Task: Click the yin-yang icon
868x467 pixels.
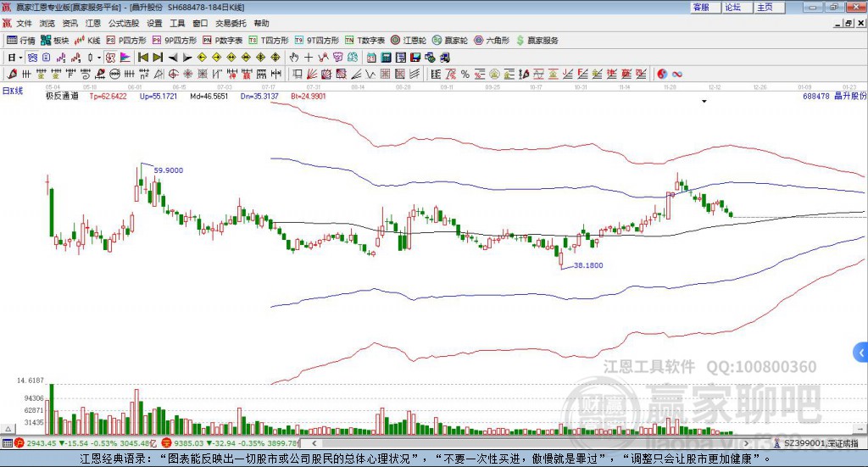Action: pos(661,74)
